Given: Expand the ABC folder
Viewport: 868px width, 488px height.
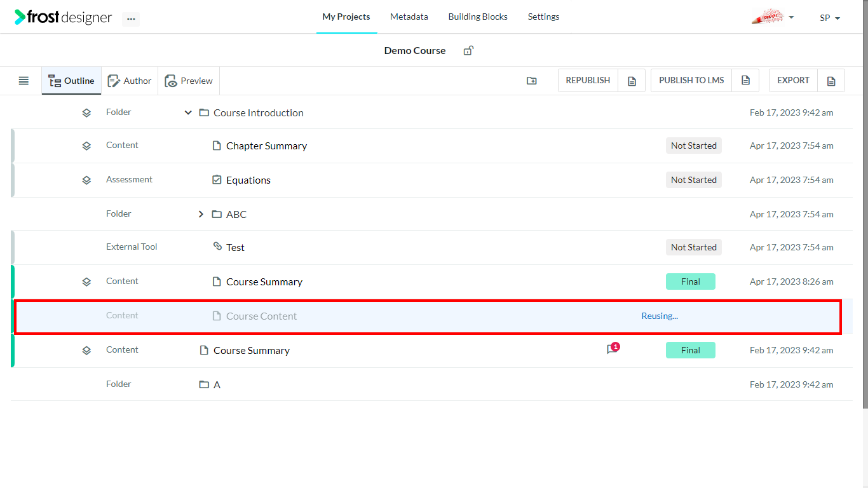Looking at the screenshot, I should click(x=201, y=214).
